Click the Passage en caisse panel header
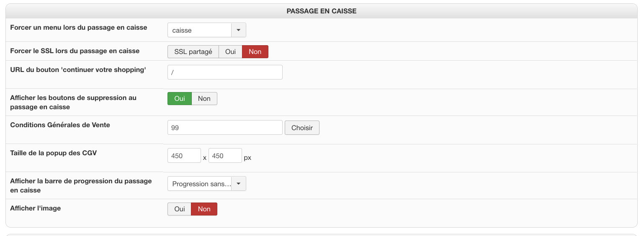 (322, 11)
